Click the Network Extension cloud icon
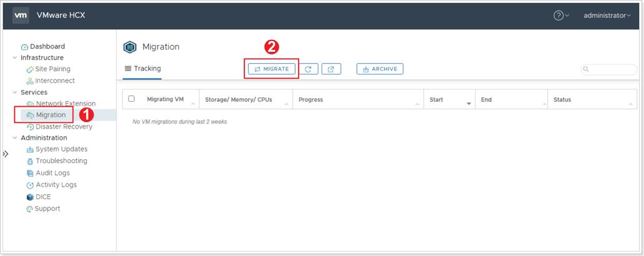Screen dimensions: 644x256 pyautogui.click(x=30, y=104)
